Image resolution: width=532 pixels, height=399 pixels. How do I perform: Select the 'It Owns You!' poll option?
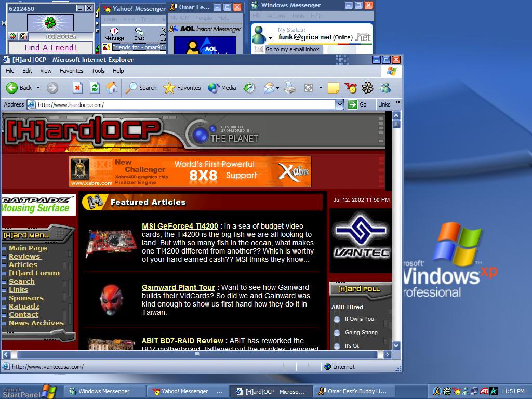[337, 319]
